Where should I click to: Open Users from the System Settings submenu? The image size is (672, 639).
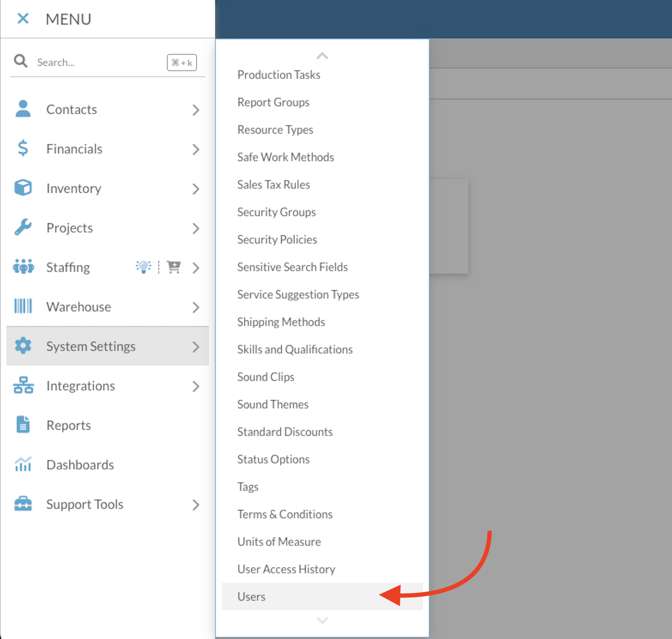click(252, 597)
